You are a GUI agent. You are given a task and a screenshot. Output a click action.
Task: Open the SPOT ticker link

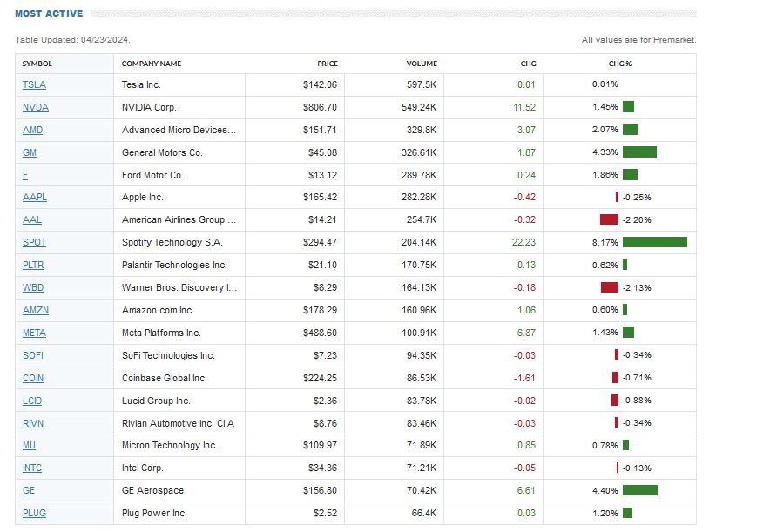click(x=34, y=242)
